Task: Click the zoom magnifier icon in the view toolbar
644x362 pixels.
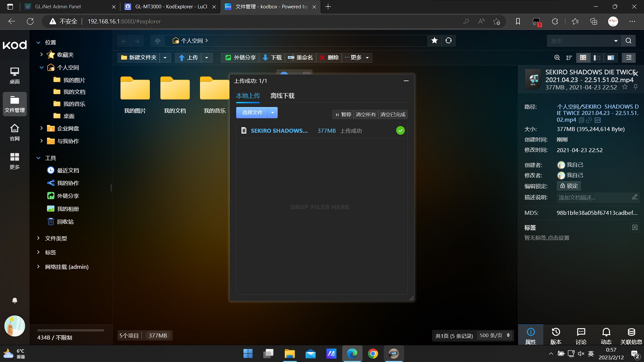Action: point(557,58)
